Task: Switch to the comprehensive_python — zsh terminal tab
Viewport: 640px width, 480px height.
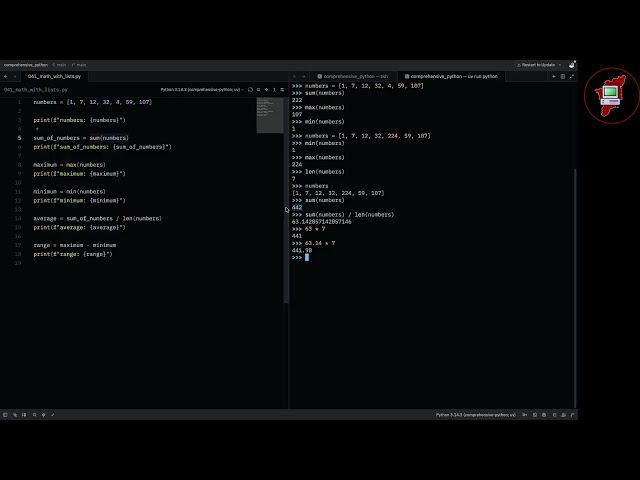Action: [353, 76]
